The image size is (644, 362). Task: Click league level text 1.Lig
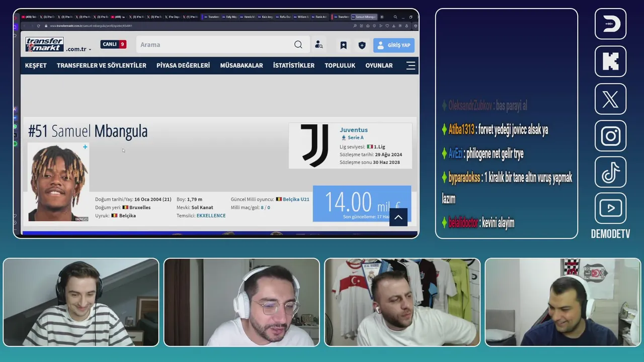click(x=379, y=147)
